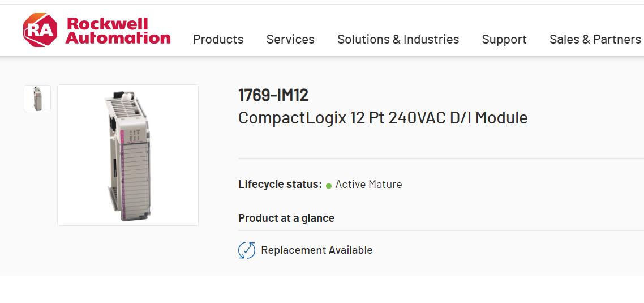Click the Rockwell Automation wordmark text

(x=118, y=31)
